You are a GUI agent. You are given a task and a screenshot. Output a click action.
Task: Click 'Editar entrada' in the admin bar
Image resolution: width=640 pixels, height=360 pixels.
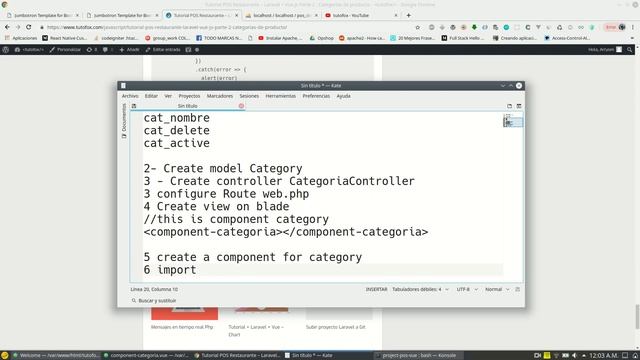point(163,49)
